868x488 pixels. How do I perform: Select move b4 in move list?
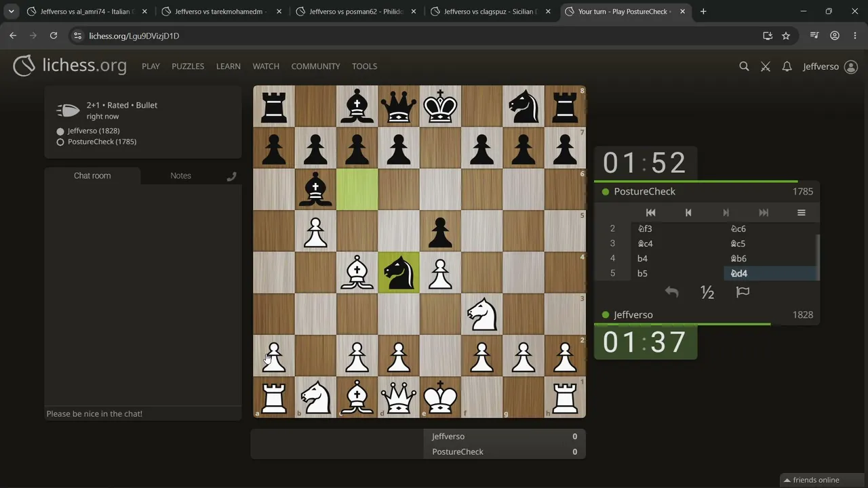point(677,258)
